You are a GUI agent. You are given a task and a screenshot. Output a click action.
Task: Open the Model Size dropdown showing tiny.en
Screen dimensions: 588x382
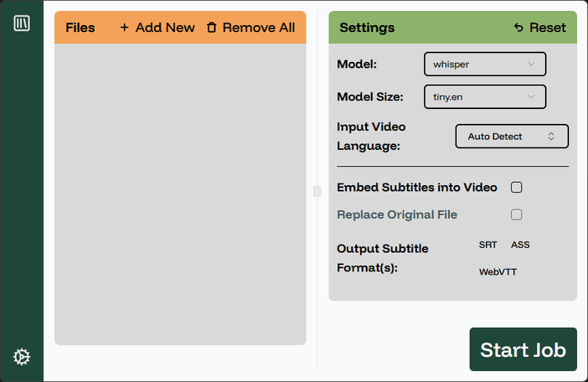(485, 96)
